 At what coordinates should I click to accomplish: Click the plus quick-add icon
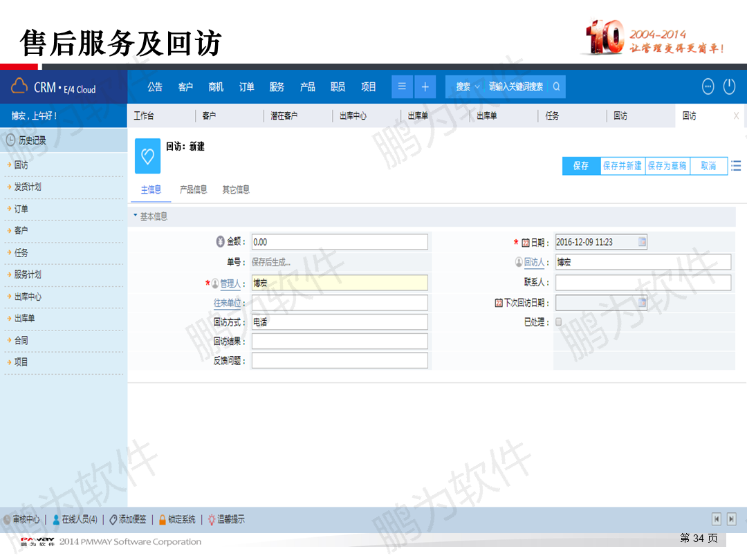[x=425, y=86]
